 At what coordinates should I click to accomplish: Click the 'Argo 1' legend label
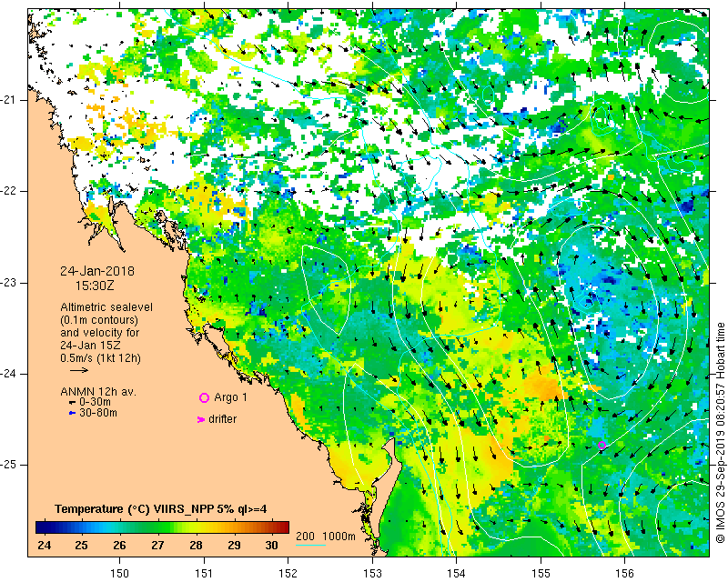(x=231, y=397)
